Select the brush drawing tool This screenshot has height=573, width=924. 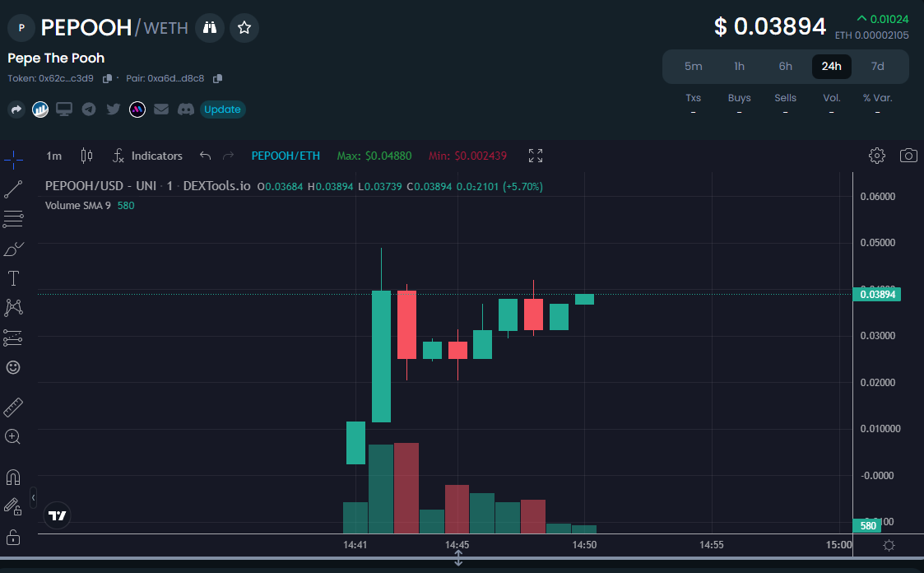point(13,249)
